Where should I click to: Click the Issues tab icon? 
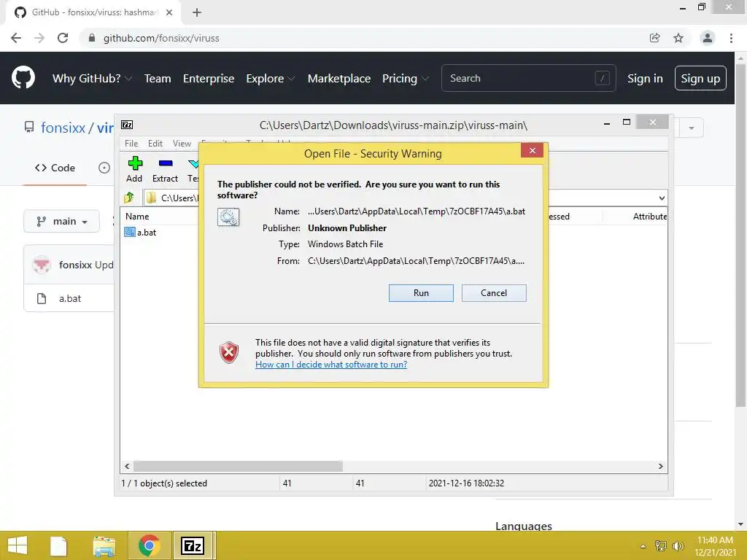[104, 168]
